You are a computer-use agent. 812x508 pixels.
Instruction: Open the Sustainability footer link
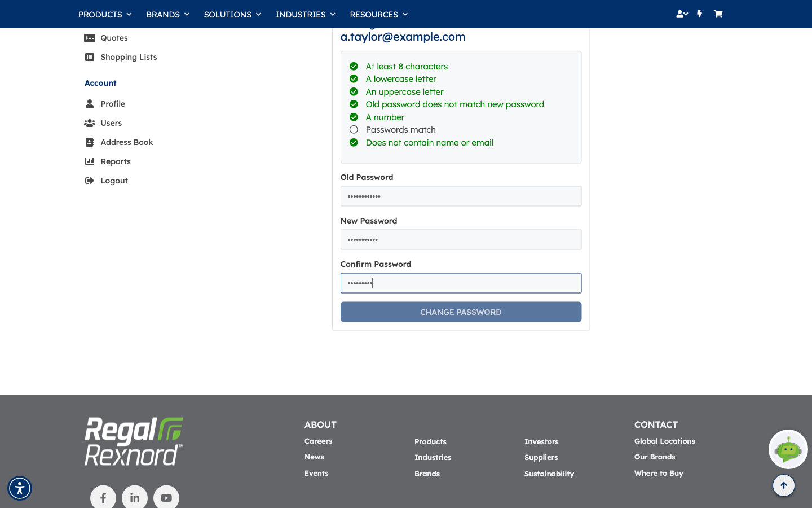[549, 474]
